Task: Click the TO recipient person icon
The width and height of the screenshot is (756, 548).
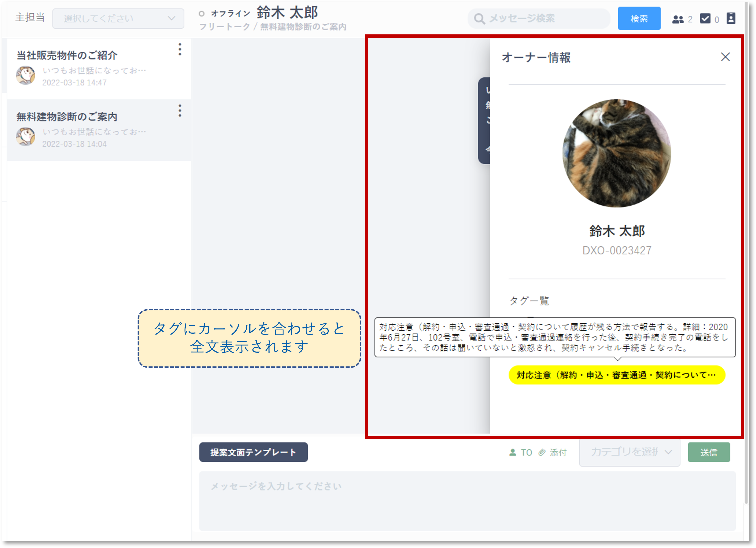Action: pyautogui.click(x=513, y=452)
